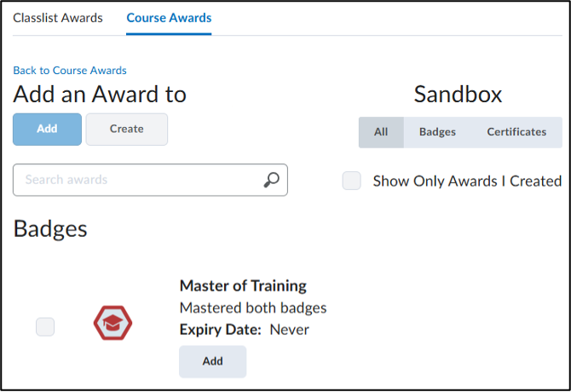Click the Master of Training title
The image size is (571, 392).
pos(243,285)
